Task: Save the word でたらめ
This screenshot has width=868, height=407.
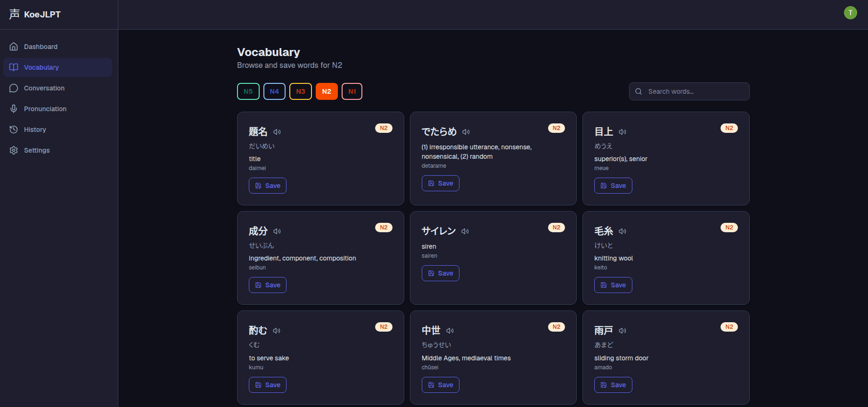Action: [x=441, y=183]
